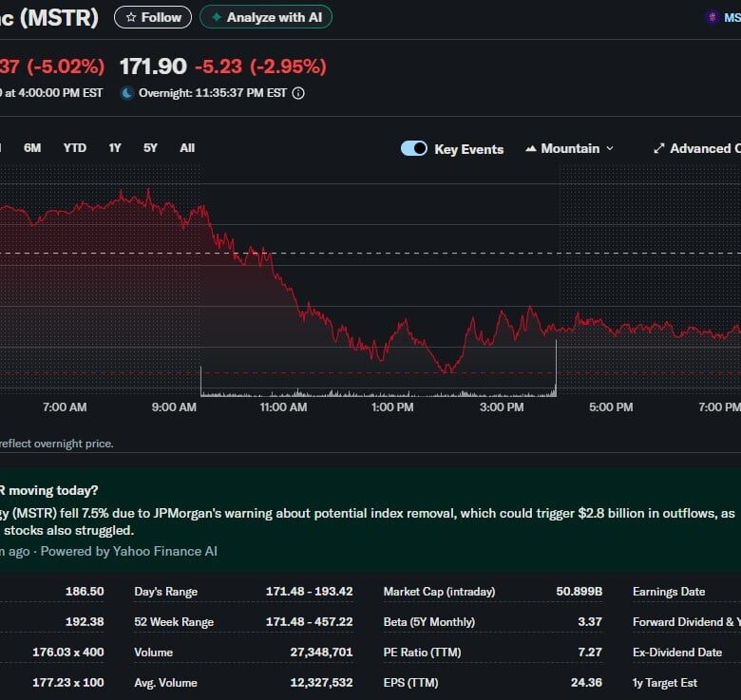
Task: Select the 5Y chart range
Action: 151,147
